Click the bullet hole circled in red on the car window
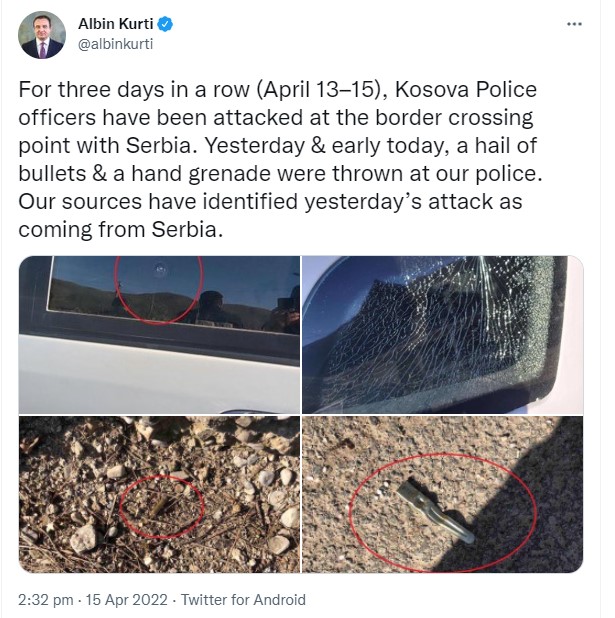615x618 pixels. 159,270
